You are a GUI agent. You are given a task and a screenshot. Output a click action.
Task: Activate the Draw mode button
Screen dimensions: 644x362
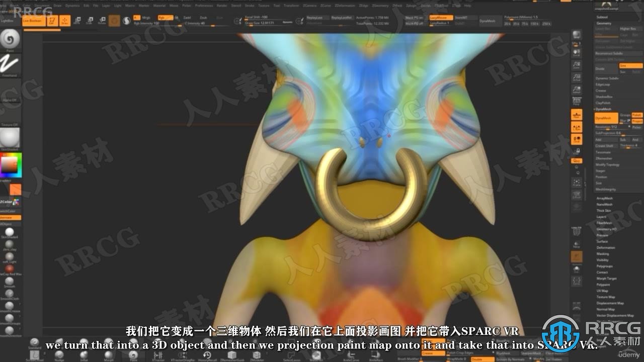pyautogui.click(x=64, y=21)
